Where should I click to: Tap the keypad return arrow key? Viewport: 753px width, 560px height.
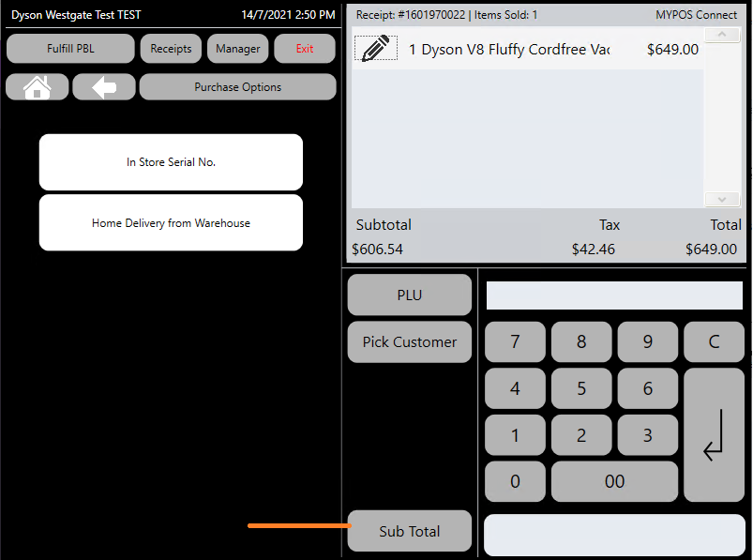[714, 435]
